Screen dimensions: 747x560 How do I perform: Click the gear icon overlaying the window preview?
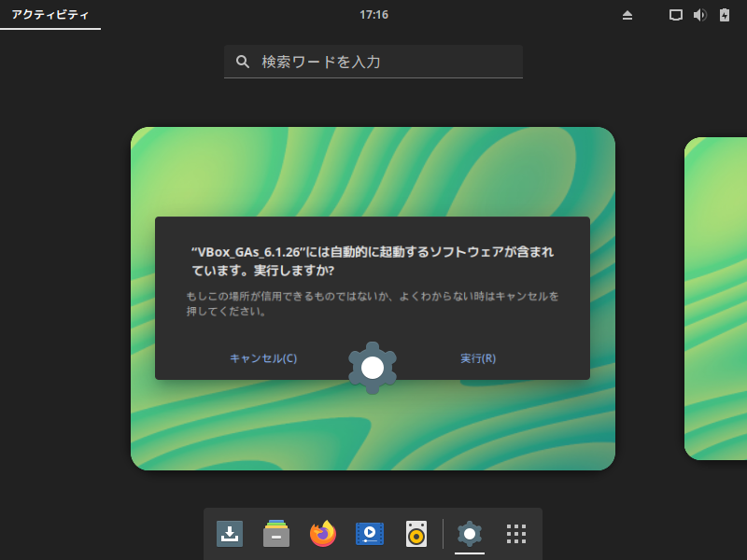coord(373,368)
